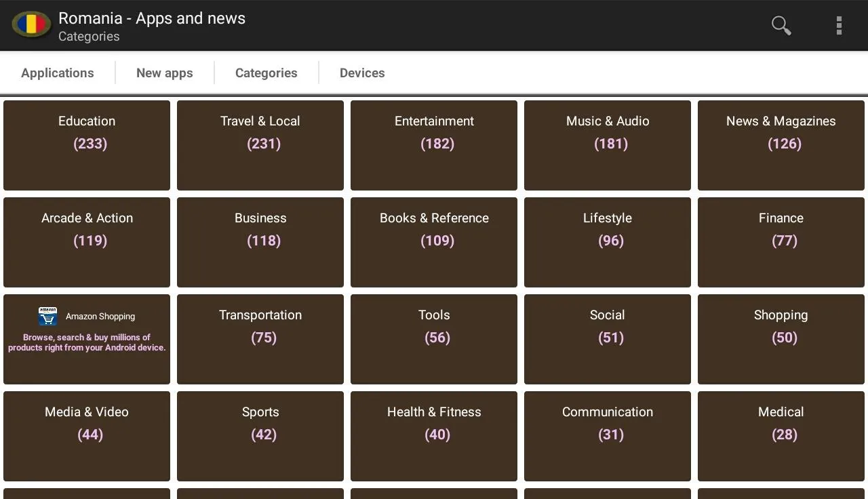Open the Media & Video category
Screen dimensions: 868x499
pyautogui.click(x=87, y=437)
